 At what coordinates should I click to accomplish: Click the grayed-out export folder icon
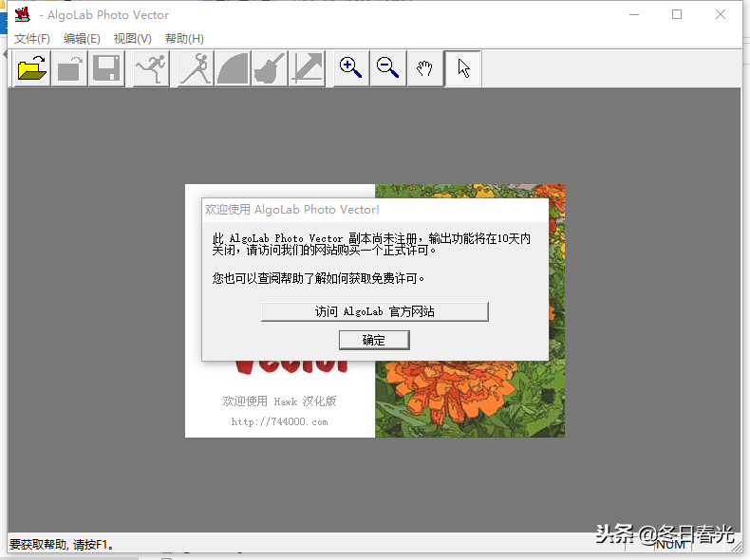(x=69, y=68)
